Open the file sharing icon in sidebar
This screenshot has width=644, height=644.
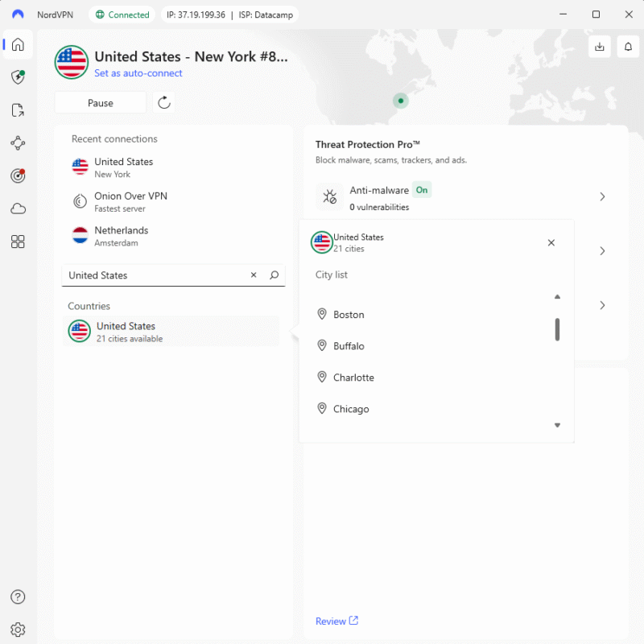[x=18, y=110]
